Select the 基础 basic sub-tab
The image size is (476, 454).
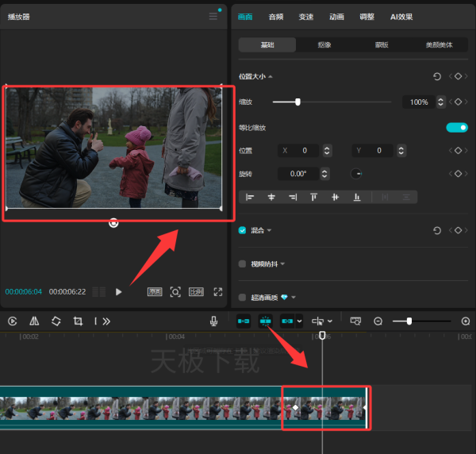267,45
